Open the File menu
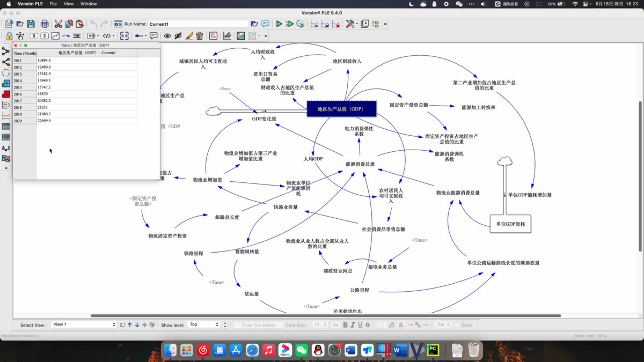This screenshot has width=644, height=362. [53, 4]
